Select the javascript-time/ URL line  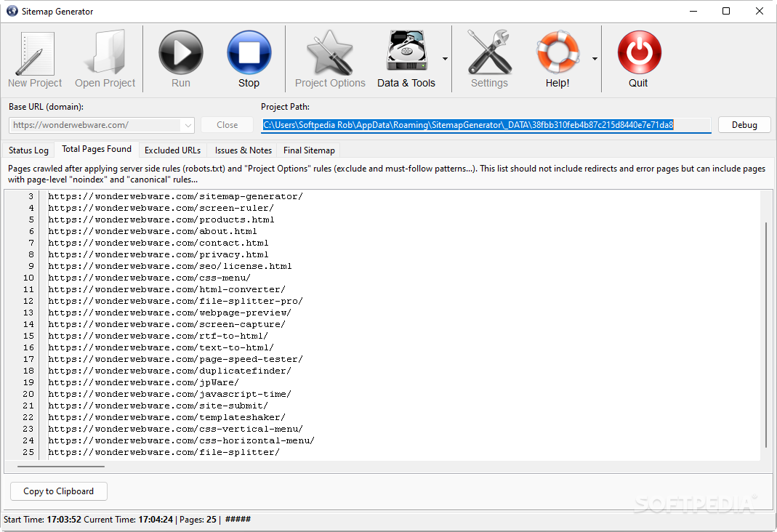[170, 395]
